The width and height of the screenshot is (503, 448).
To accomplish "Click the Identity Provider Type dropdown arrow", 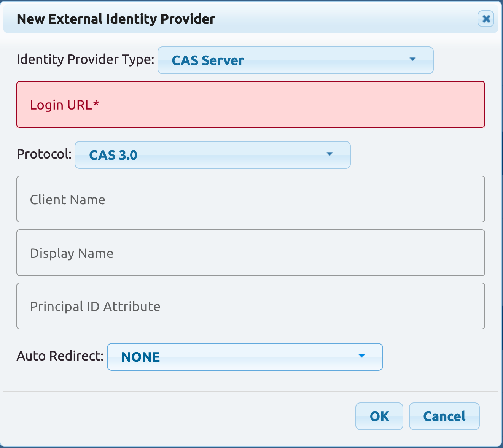I will 412,59.
